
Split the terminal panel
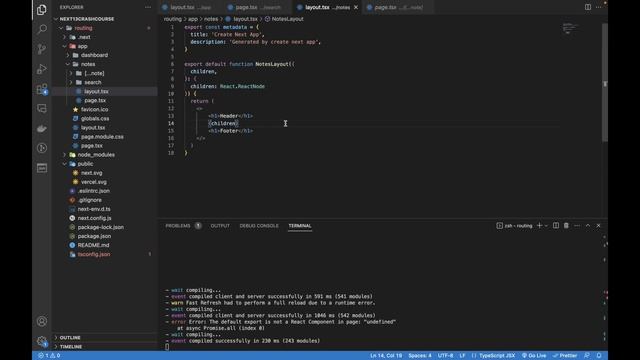pyautogui.click(x=556, y=225)
